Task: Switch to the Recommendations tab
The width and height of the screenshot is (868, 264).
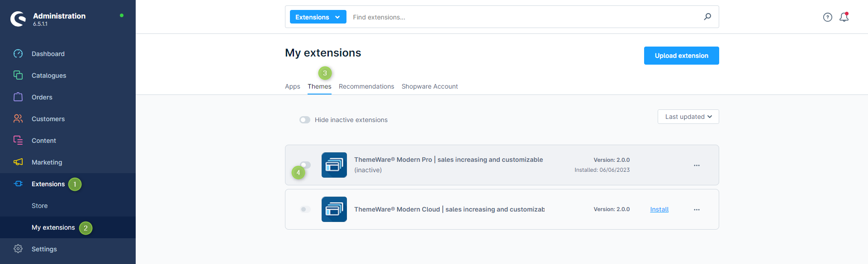Action: pos(366,86)
